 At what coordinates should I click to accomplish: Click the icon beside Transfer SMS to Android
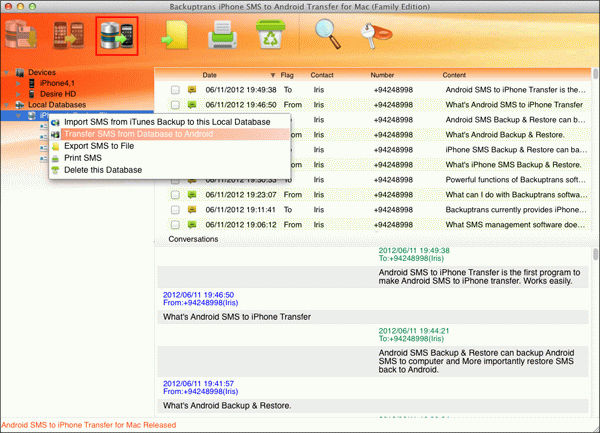click(x=55, y=134)
